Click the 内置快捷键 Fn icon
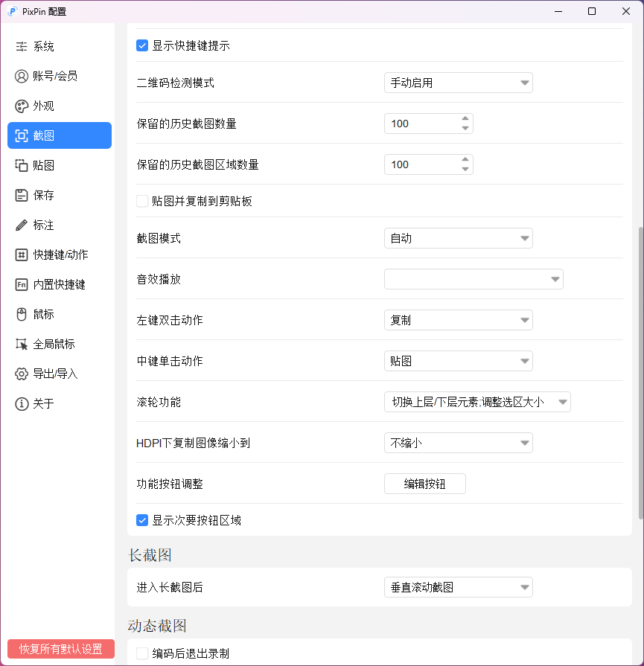Image resolution: width=644 pixels, height=666 pixels. click(22, 284)
